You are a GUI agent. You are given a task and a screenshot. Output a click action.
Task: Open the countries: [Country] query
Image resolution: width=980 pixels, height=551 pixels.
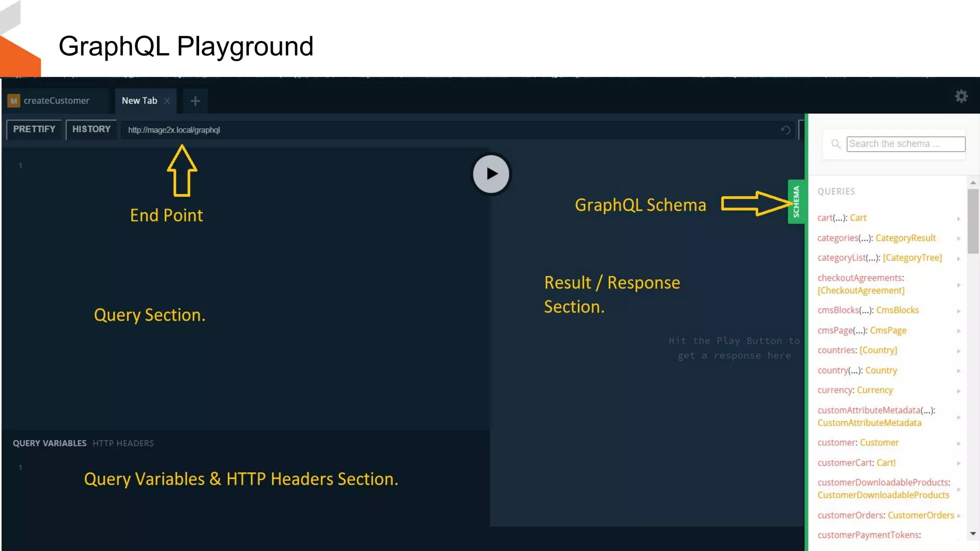857,350
